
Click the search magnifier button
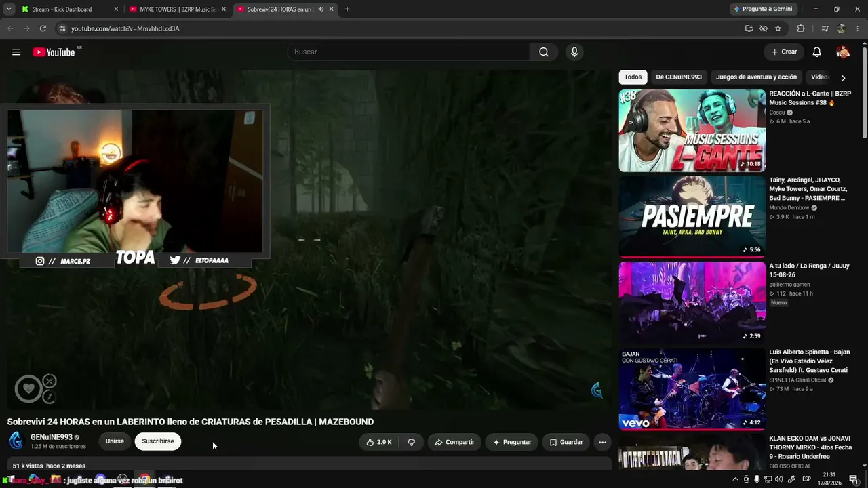(x=544, y=52)
